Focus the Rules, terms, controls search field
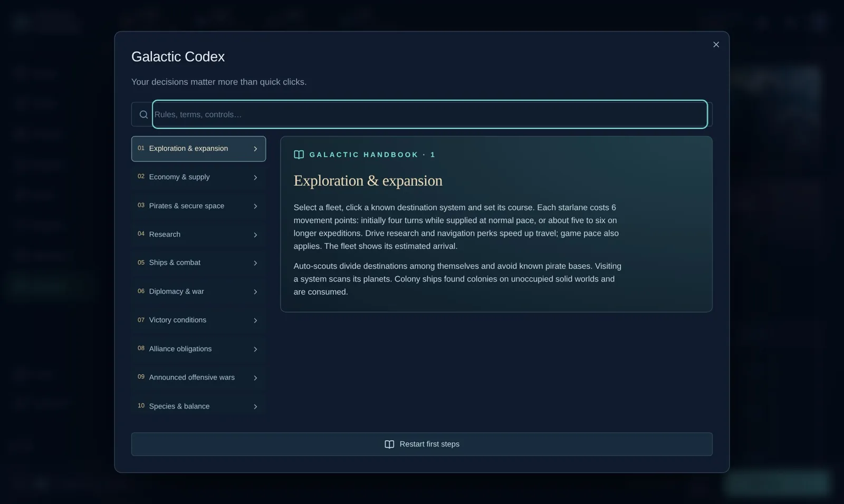 click(x=430, y=114)
